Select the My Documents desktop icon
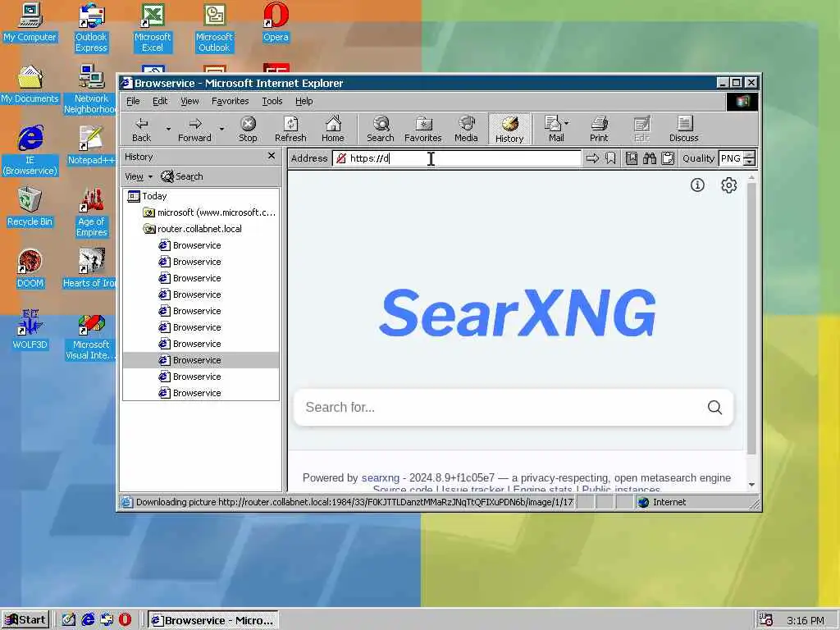 30,84
